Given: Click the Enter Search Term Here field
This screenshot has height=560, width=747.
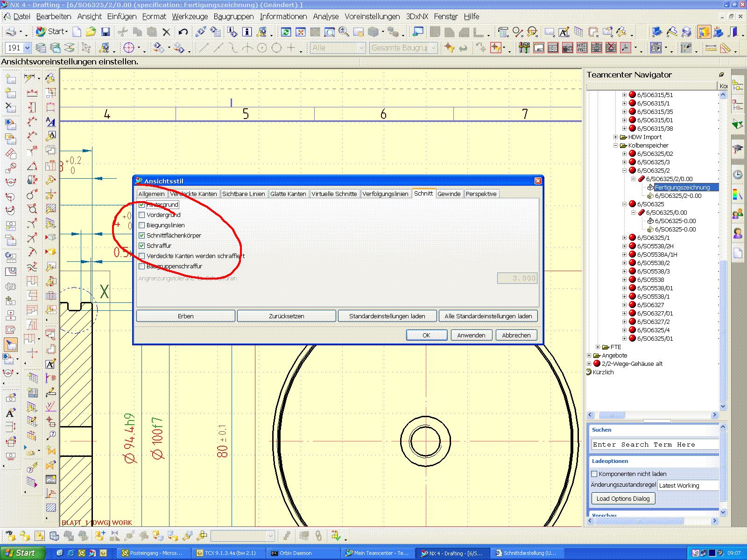Looking at the screenshot, I should click(x=655, y=445).
